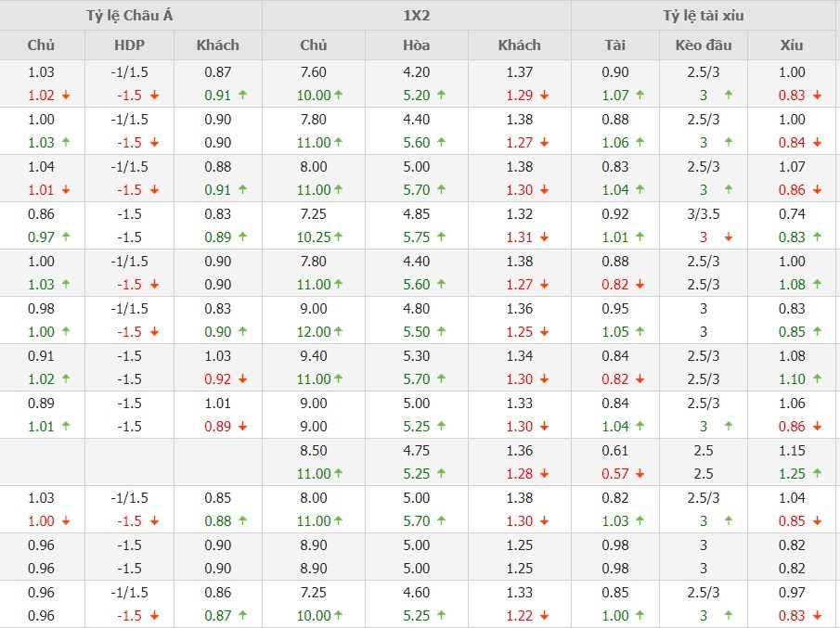Screen dimensions: 840x628
Task: Select the 1X2 header section
Action: click(x=416, y=16)
